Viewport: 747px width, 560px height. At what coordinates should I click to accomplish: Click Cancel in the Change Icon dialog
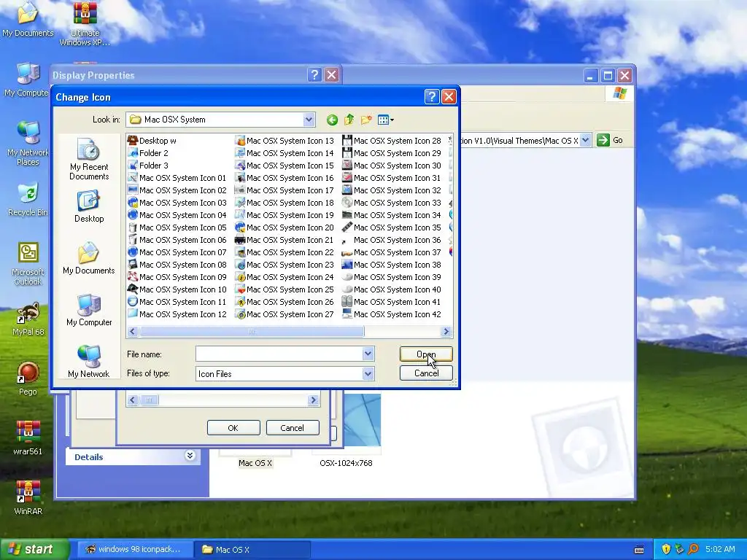click(x=426, y=373)
